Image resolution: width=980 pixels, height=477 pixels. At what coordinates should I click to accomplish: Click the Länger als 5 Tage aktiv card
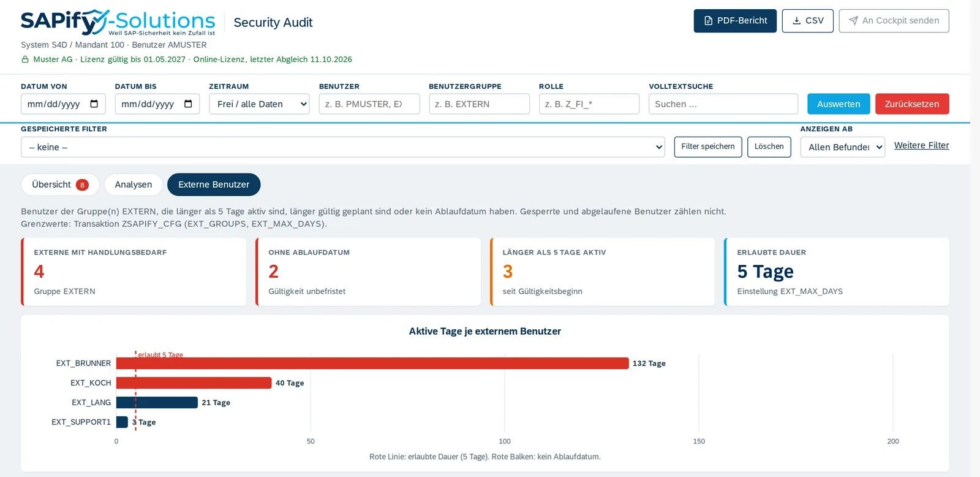pyautogui.click(x=603, y=272)
